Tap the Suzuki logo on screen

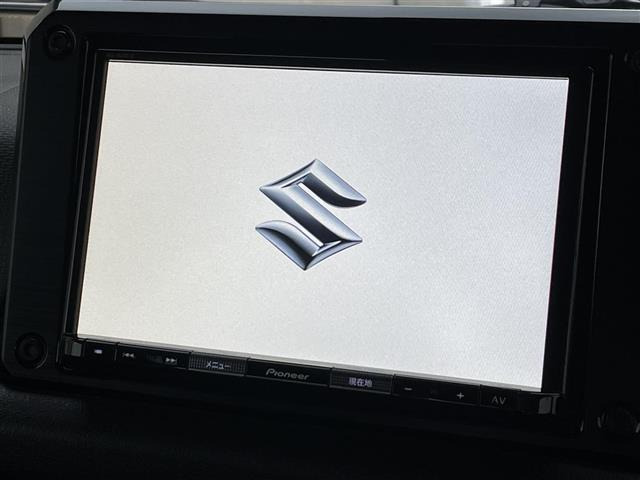(311, 215)
